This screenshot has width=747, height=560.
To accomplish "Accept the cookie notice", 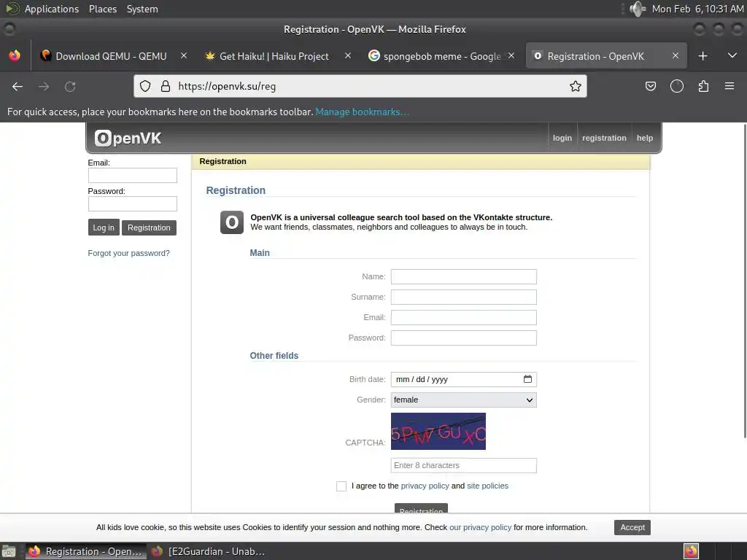I will [632, 528].
